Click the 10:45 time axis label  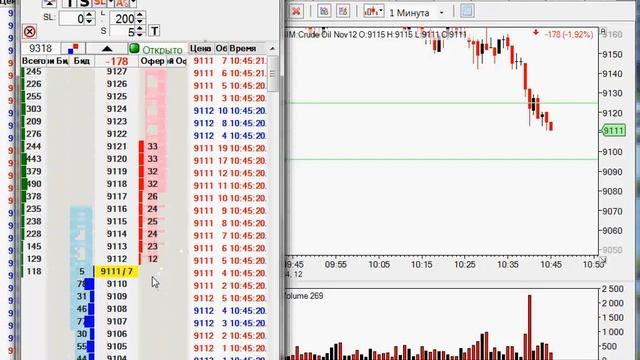click(551, 265)
